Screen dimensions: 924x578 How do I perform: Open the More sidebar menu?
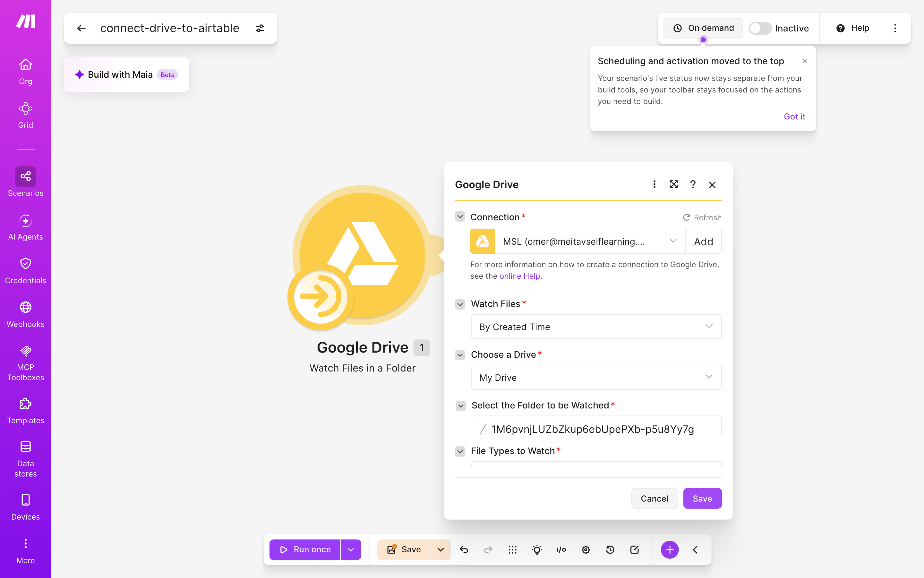click(x=26, y=551)
